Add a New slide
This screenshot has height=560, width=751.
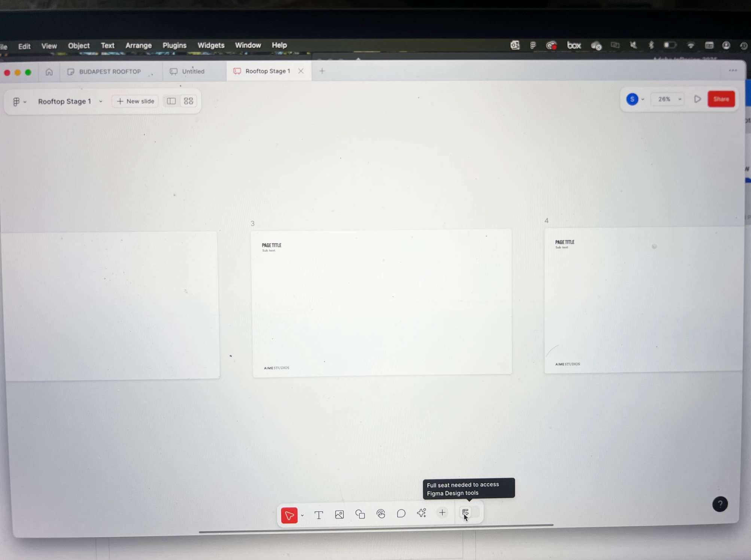(x=136, y=101)
